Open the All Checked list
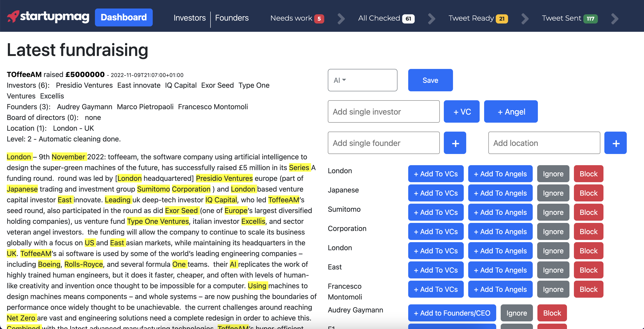644x329 pixels. [x=386, y=18]
